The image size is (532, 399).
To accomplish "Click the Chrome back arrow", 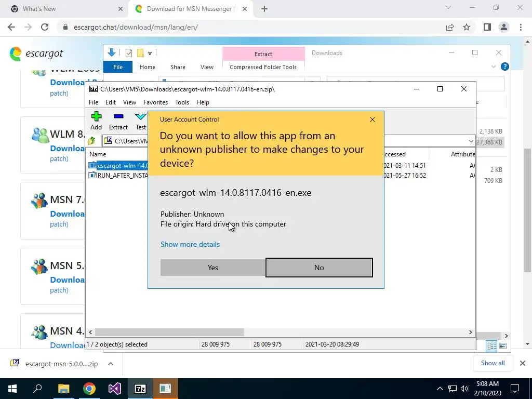I will pyautogui.click(x=11, y=27).
